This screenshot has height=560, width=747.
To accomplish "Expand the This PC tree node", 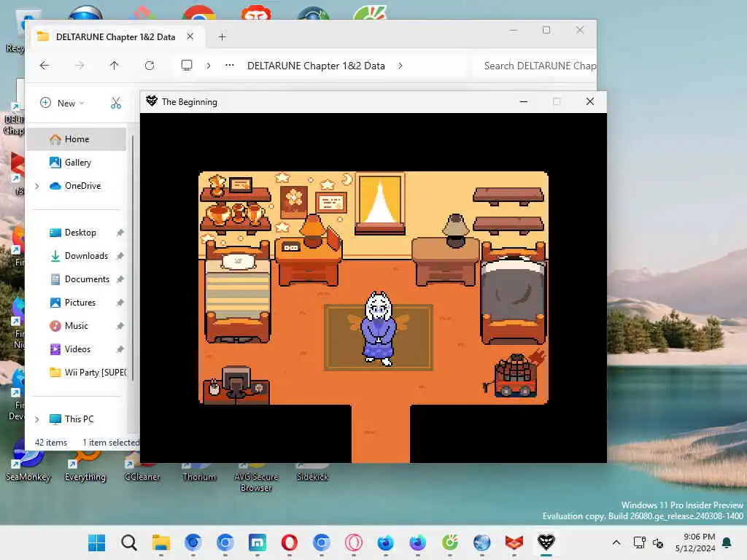I will (x=37, y=419).
